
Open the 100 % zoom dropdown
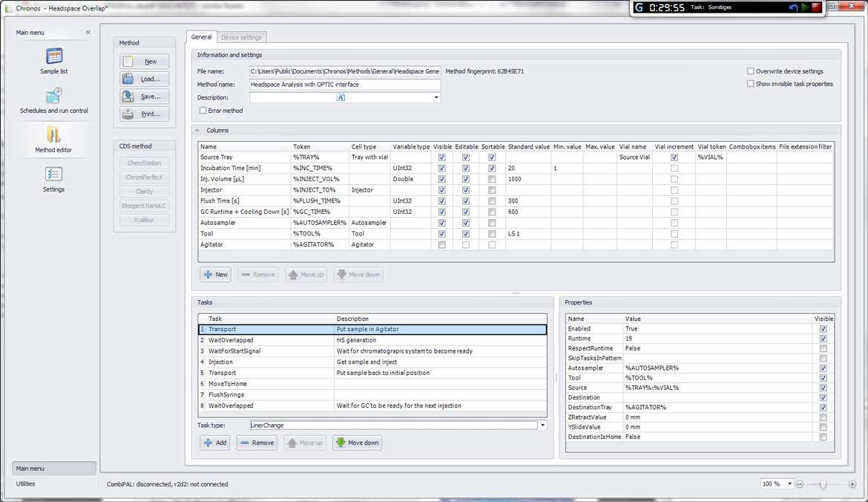790,483
